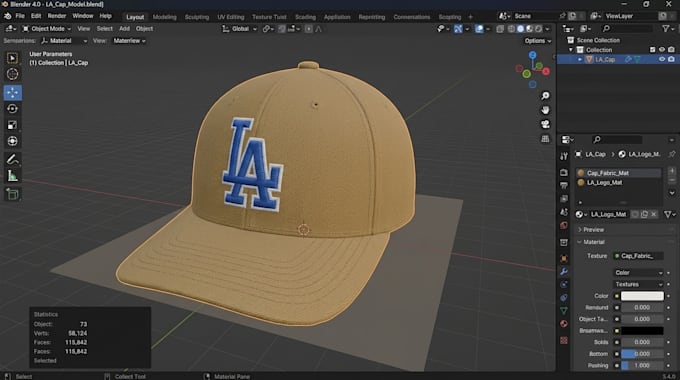Expand the LA_Cap tree item
Viewport: 680px width, 380px height.
(x=580, y=59)
